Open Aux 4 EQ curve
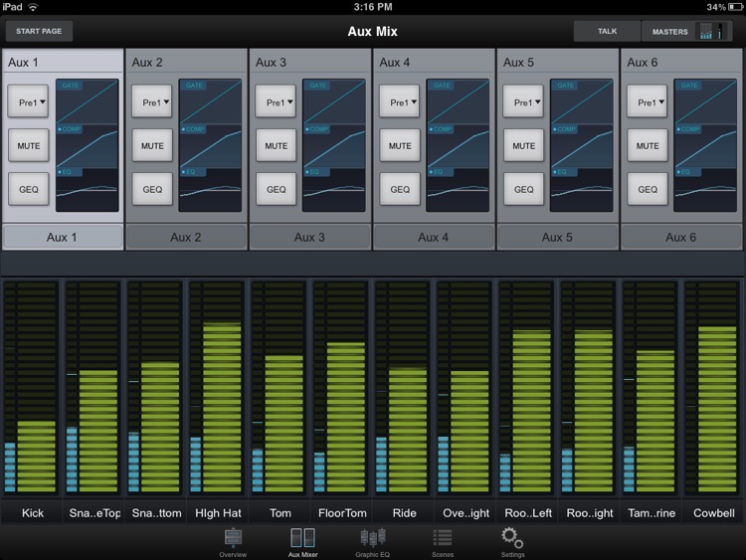This screenshot has width=746, height=560. [458, 189]
